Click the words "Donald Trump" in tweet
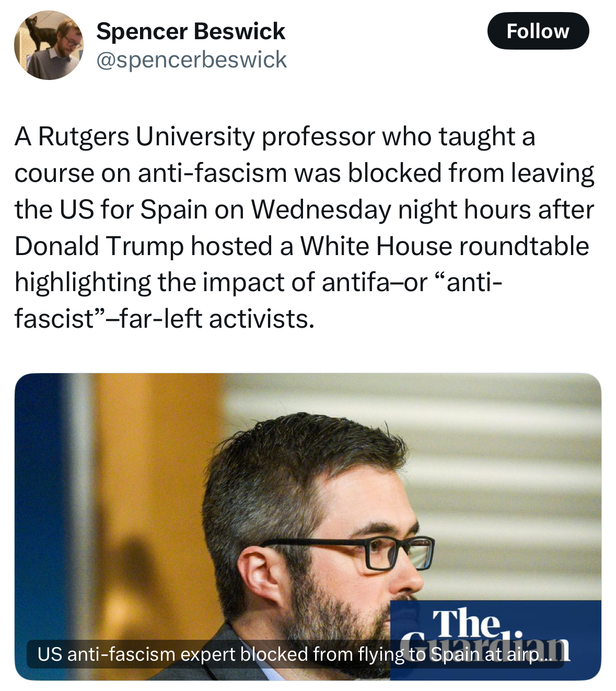This screenshot has width=616, height=691. coord(99,246)
